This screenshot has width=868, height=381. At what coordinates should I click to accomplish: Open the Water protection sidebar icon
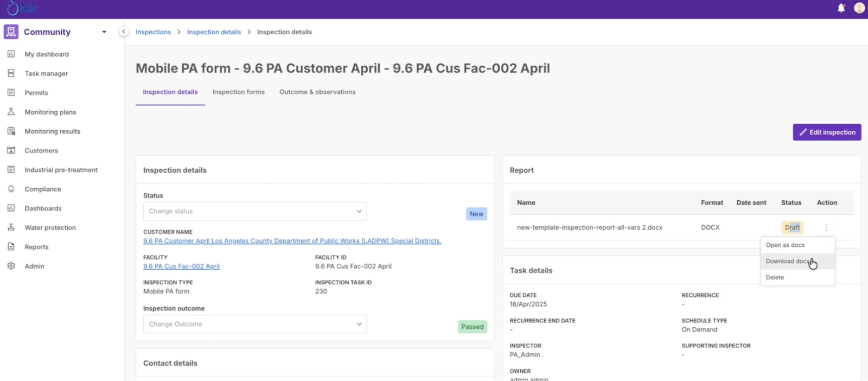(11, 227)
